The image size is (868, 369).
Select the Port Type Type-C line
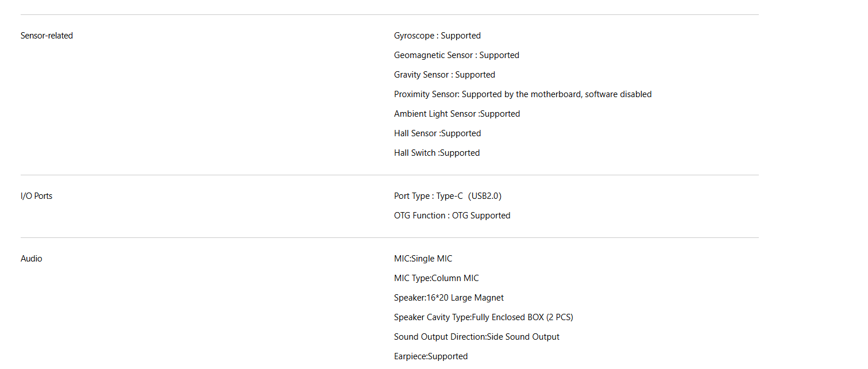pos(447,196)
